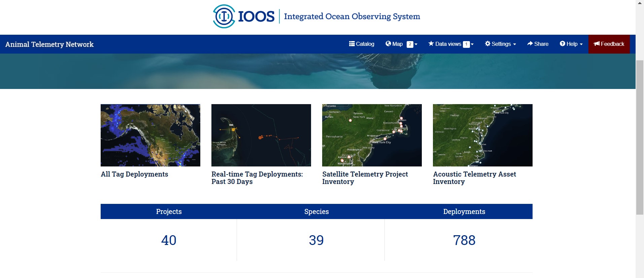The width and height of the screenshot is (644, 278).
Task: Click the Deployments count 788
Action: coord(464,240)
